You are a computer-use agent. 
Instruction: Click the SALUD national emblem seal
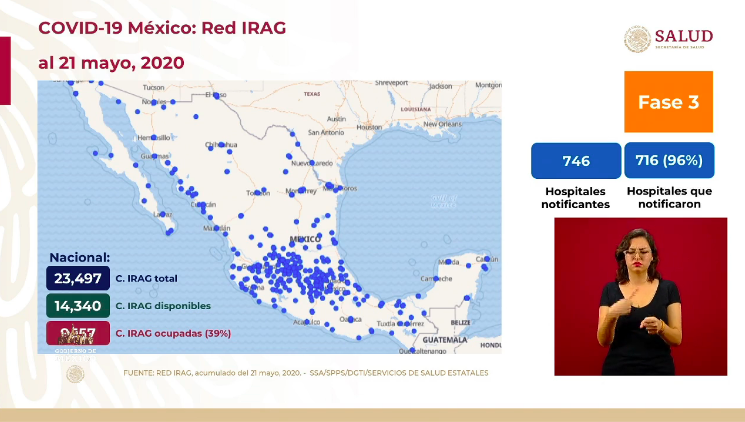(x=637, y=39)
